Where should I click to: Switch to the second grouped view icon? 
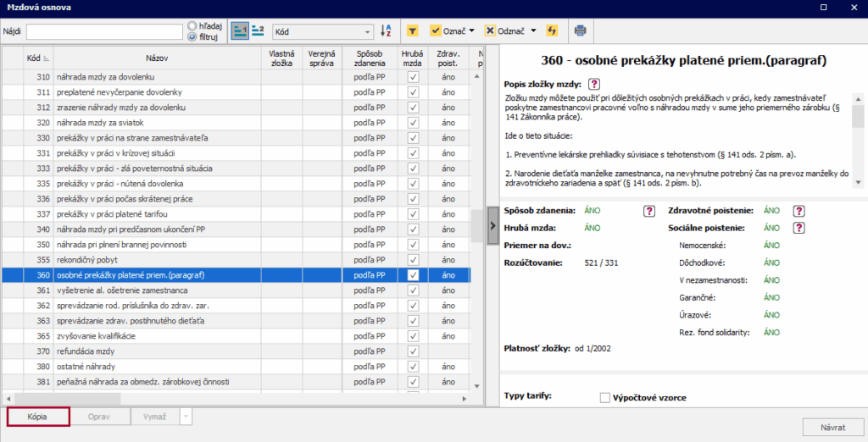[258, 31]
